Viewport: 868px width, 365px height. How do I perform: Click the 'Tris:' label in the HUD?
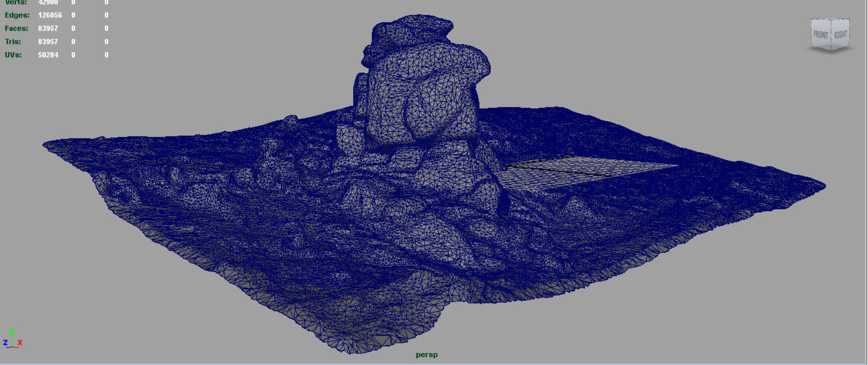(13, 42)
